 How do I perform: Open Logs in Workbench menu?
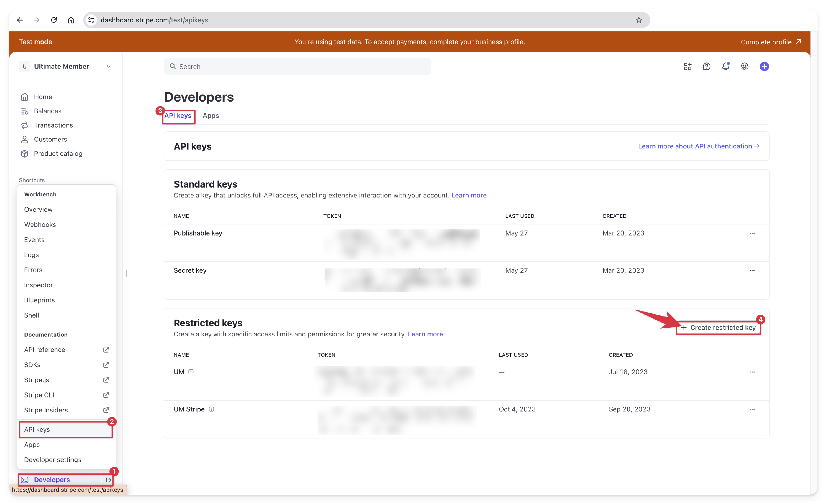tap(66, 254)
